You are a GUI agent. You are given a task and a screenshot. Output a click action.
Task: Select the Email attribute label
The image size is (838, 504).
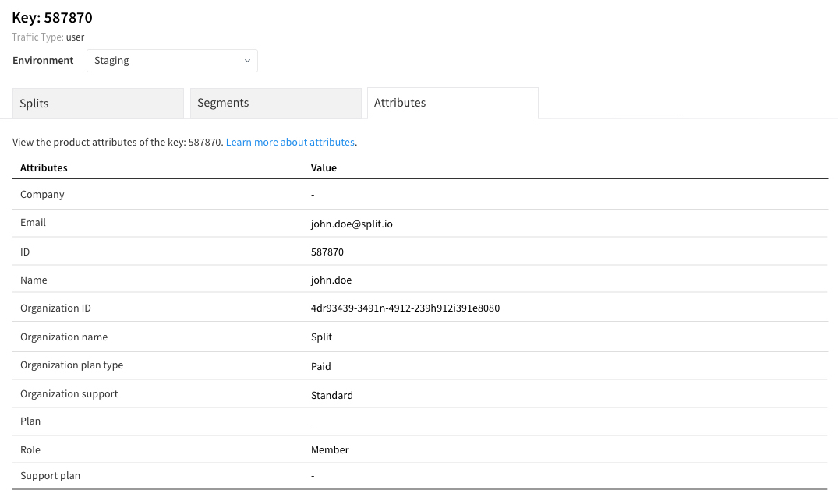click(34, 223)
